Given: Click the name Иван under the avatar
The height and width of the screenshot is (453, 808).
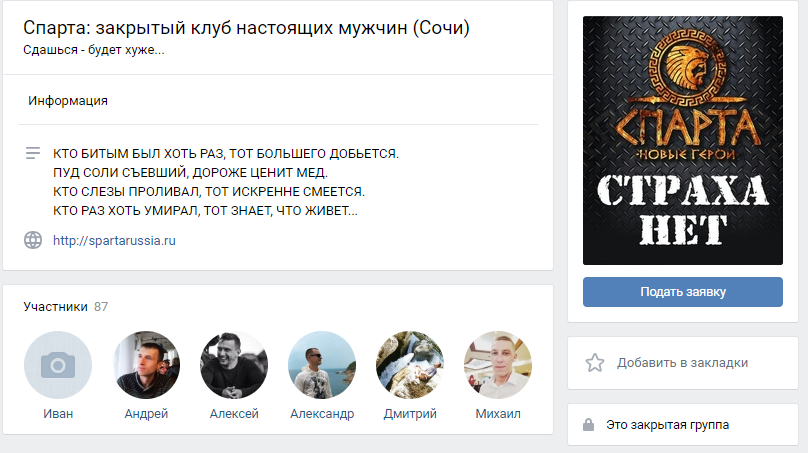Looking at the screenshot, I should coord(58,413).
